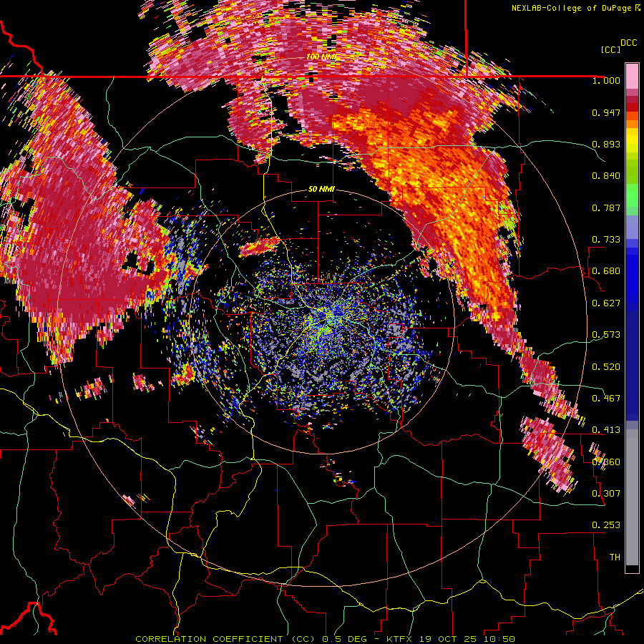This screenshot has width=644, height=644.
Task: Click the CORRELATION COEFFICIENT (CC) caption text
Action: coord(225,639)
